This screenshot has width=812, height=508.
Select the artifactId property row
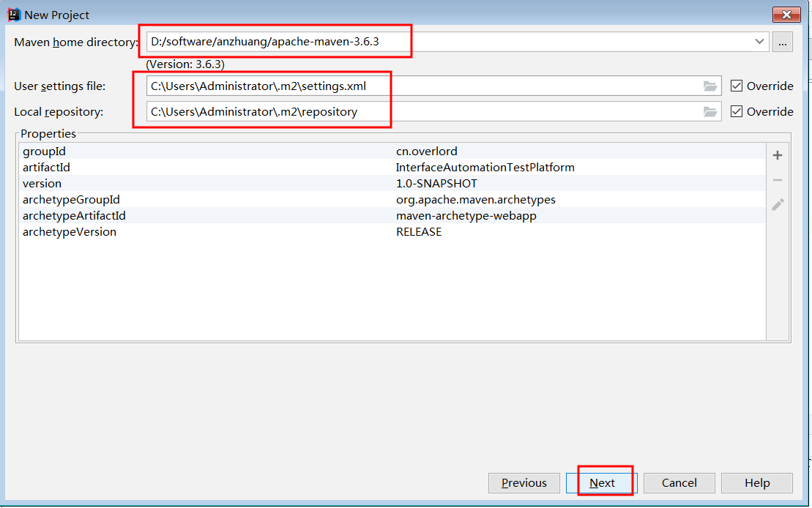(x=392, y=168)
